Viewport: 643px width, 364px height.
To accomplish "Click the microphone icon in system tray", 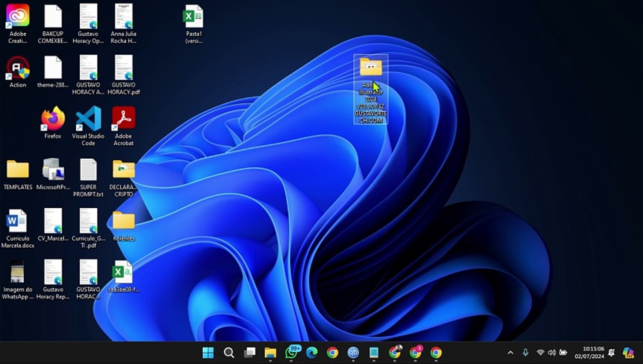I will (x=525, y=352).
